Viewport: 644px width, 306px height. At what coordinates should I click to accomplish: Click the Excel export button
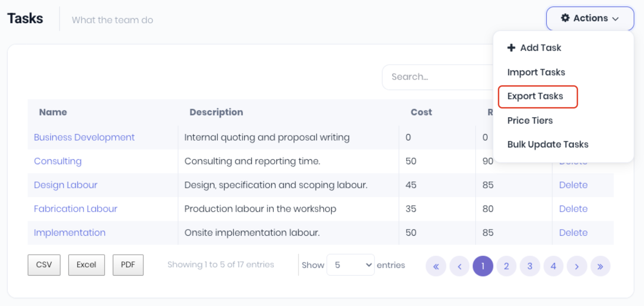pyautogui.click(x=86, y=265)
